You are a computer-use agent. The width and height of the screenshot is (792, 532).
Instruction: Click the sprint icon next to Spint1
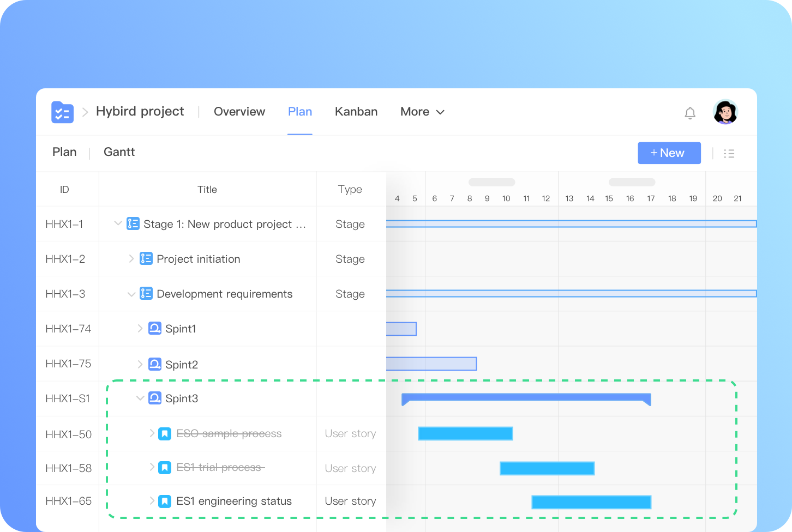coord(154,328)
